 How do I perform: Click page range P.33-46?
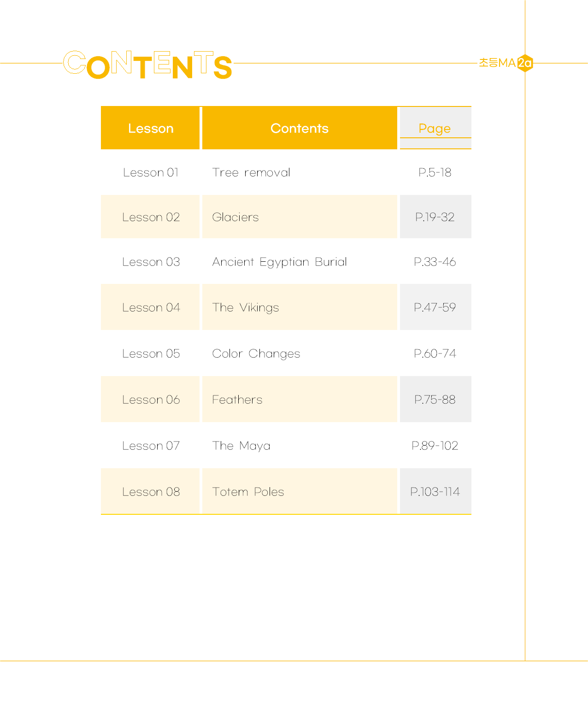[435, 262]
